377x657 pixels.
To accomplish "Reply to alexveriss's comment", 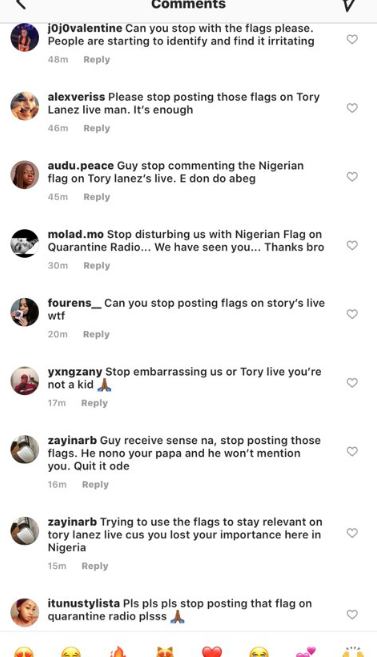I will (97, 128).
